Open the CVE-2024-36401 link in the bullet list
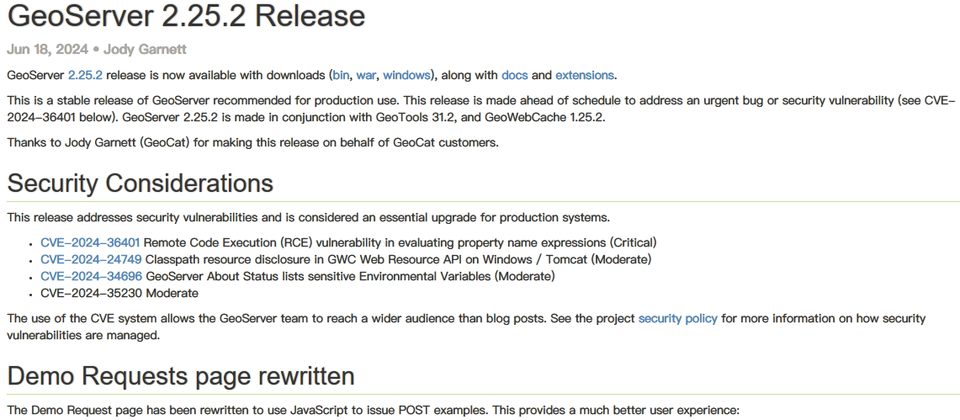 pos(91,243)
